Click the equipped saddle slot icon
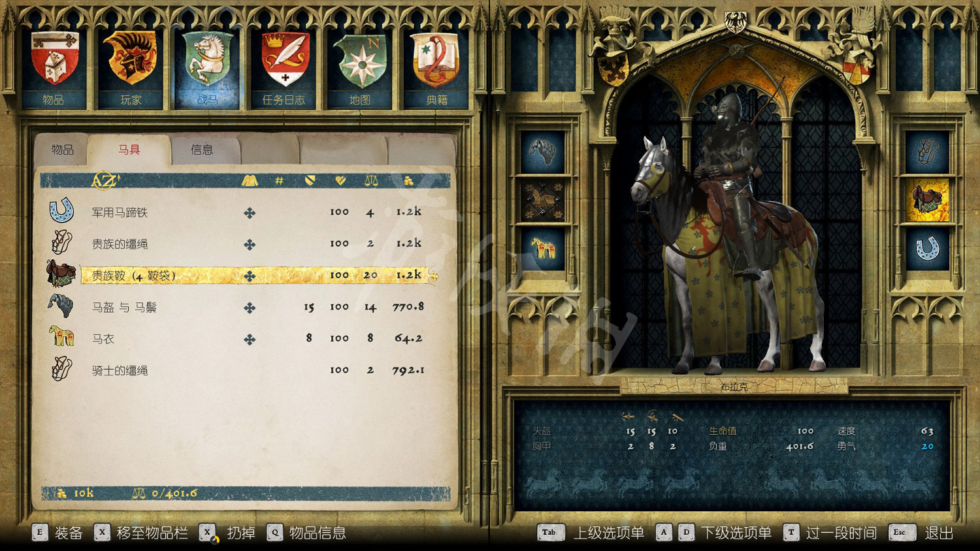 click(927, 200)
